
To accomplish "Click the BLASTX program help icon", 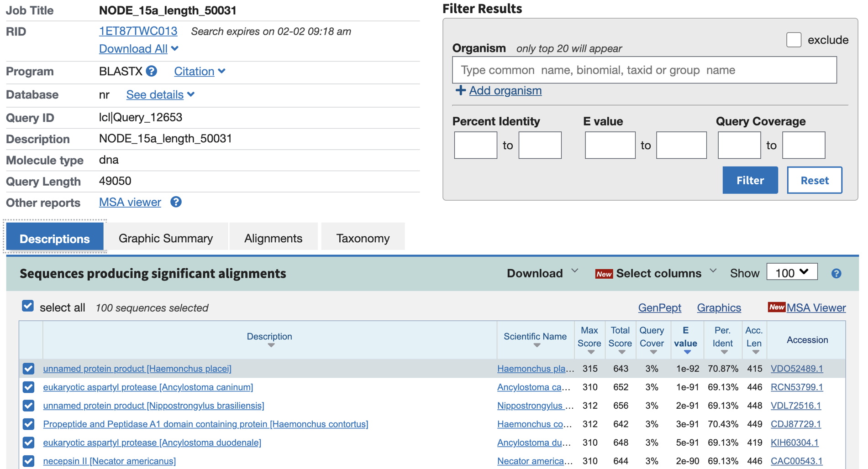I will coord(152,71).
